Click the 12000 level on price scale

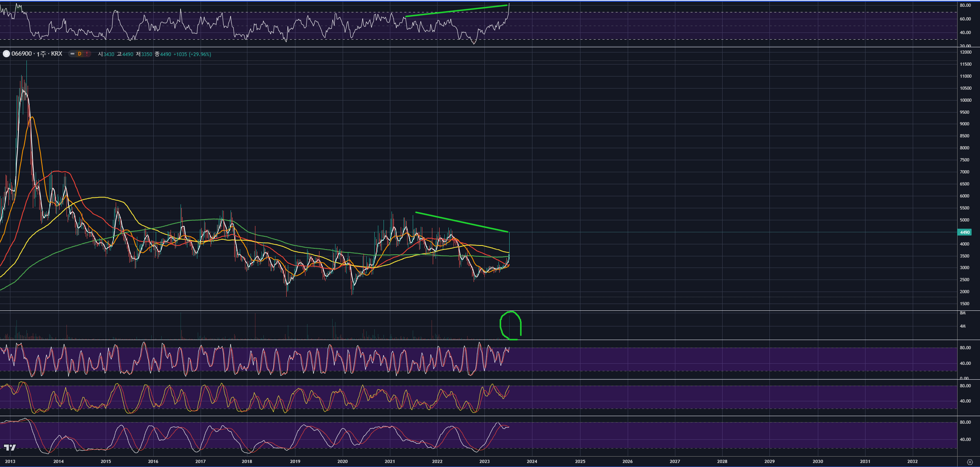click(965, 52)
